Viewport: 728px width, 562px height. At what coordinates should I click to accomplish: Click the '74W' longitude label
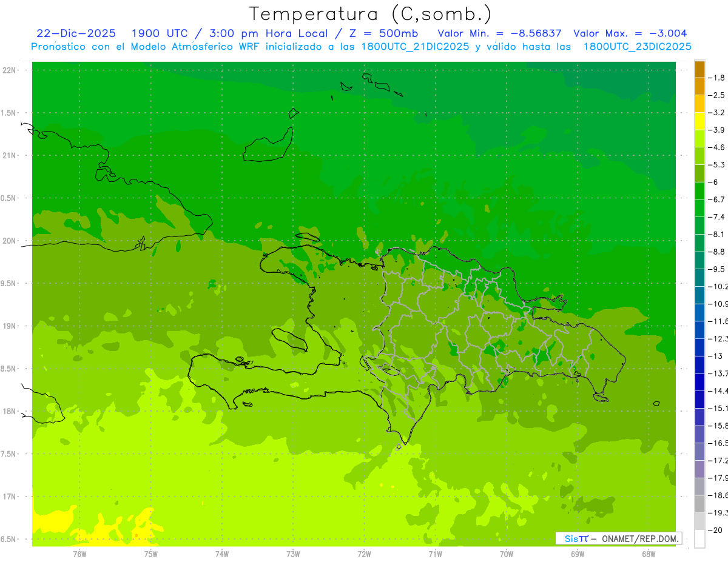(222, 554)
